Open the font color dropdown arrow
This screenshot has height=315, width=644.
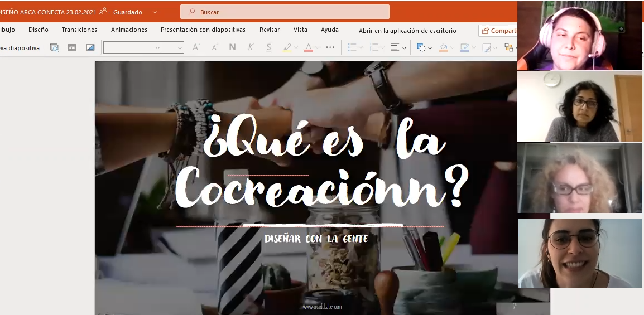(317, 48)
